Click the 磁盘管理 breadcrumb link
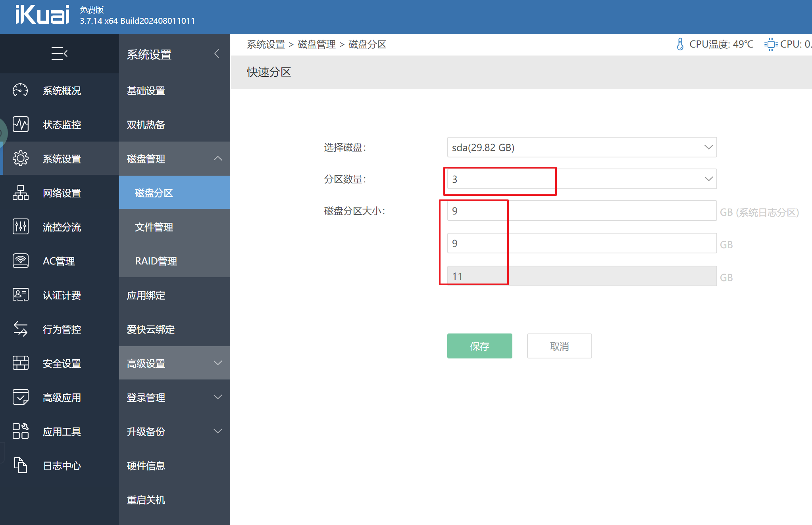 (317, 44)
